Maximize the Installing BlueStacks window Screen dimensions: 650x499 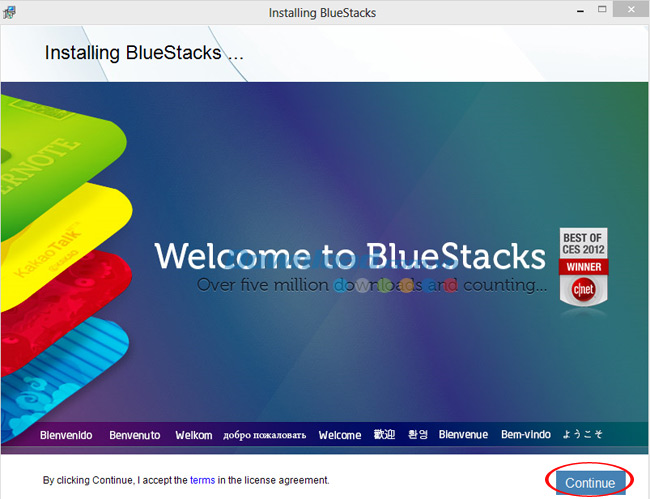coord(602,9)
